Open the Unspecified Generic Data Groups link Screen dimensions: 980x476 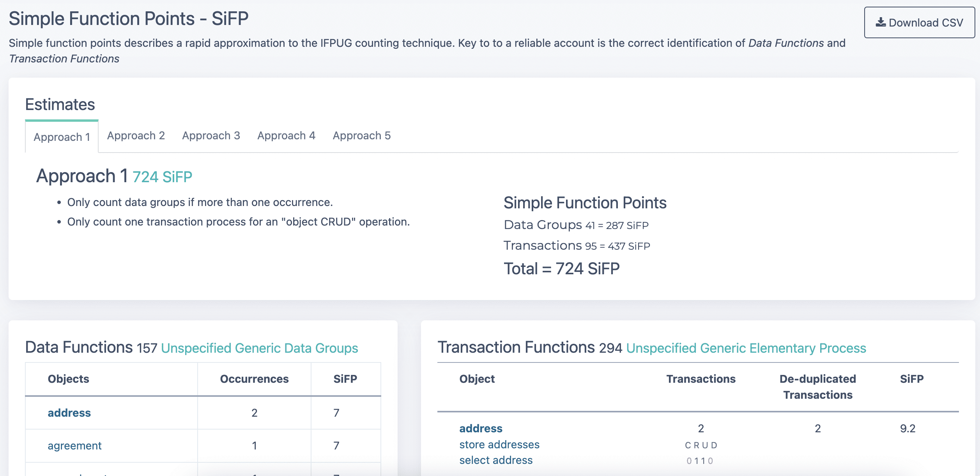(x=260, y=348)
